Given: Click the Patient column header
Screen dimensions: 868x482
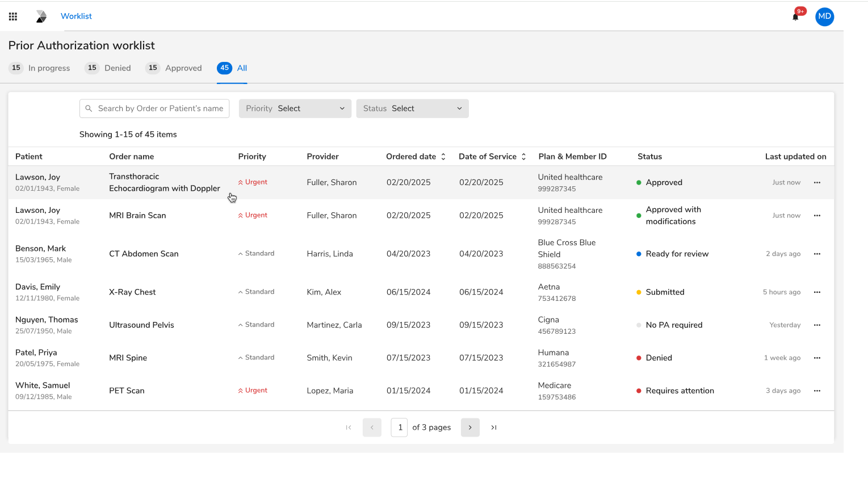Looking at the screenshot, I should pos(29,157).
